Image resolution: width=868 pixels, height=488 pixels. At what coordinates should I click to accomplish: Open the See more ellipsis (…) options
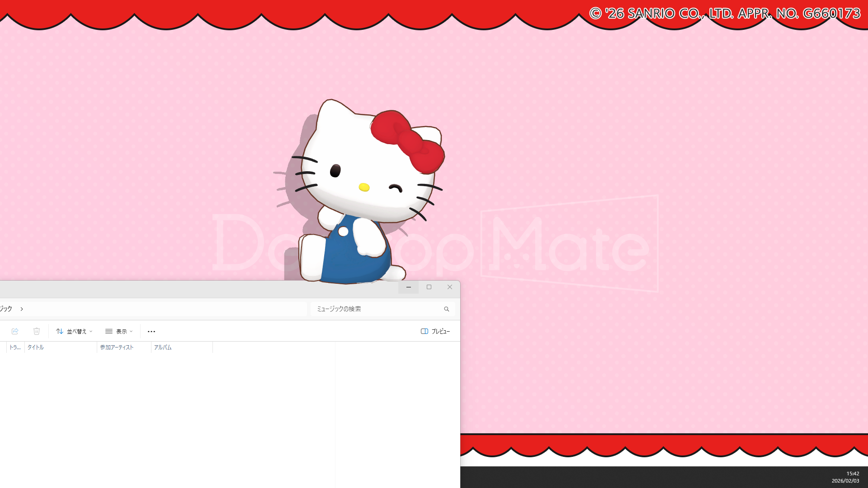coord(151,331)
